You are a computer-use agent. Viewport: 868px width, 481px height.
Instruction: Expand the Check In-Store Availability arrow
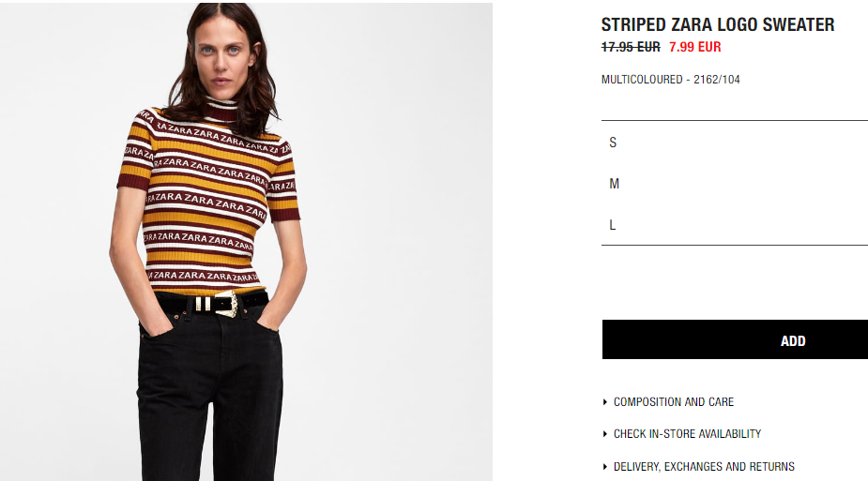click(x=605, y=434)
